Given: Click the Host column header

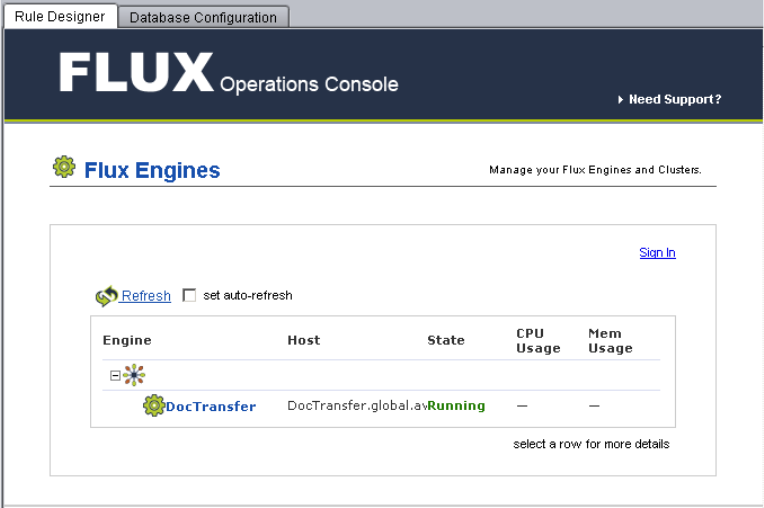Looking at the screenshot, I should pos(304,340).
